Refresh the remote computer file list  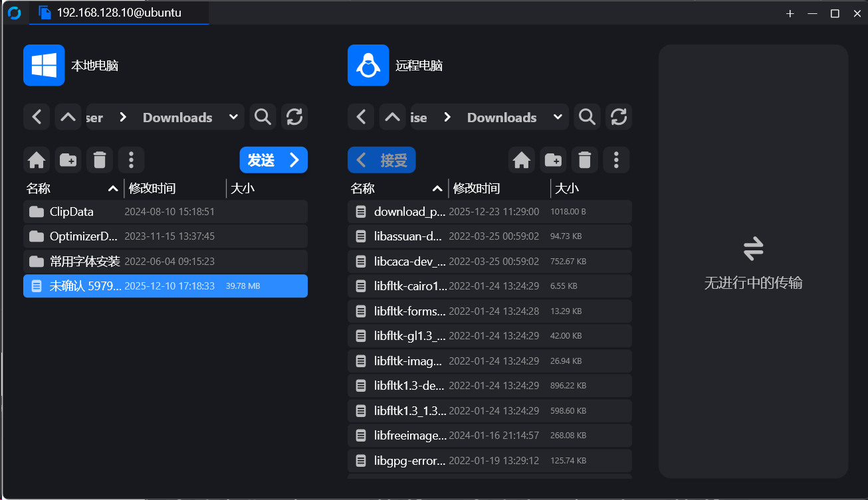pyautogui.click(x=619, y=118)
